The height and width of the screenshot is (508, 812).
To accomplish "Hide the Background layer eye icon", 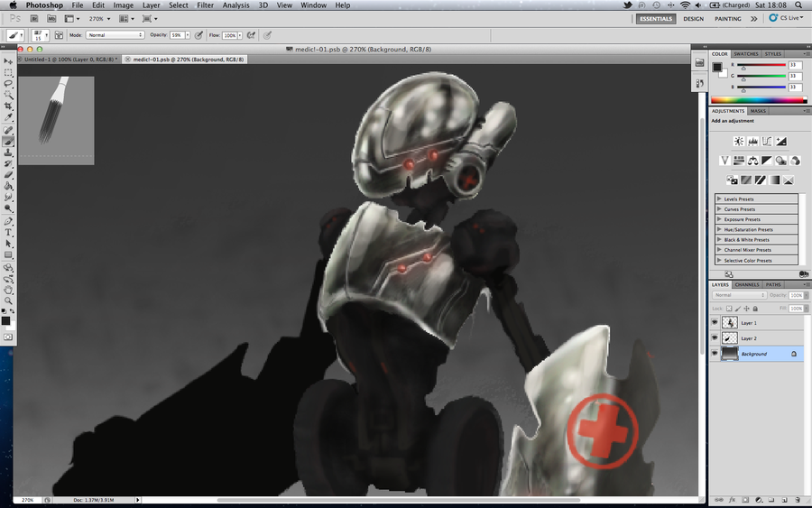I will [715, 354].
